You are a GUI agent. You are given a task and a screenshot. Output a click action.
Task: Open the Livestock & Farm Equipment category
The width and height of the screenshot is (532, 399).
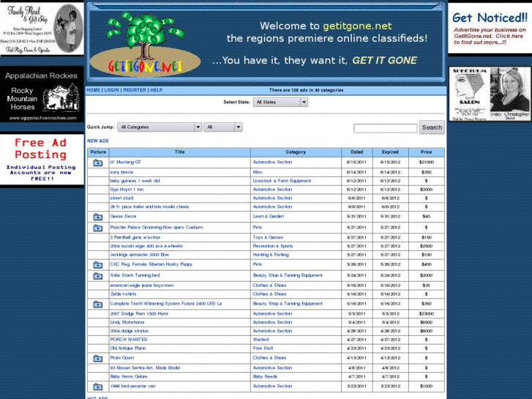point(282,181)
